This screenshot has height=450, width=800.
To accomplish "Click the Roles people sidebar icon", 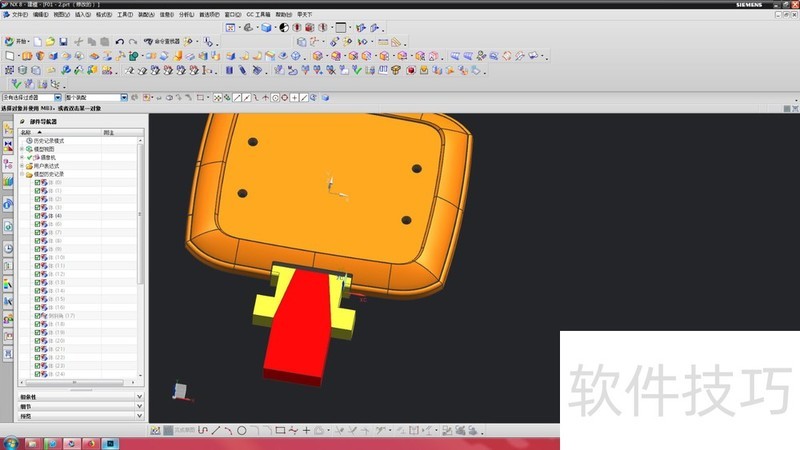I will (x=8, y=319).
